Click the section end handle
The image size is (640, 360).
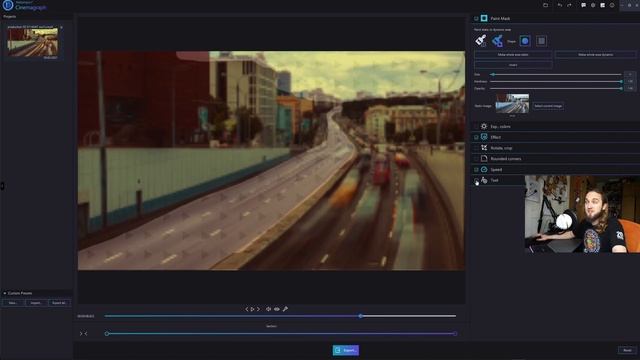[455, 333]
